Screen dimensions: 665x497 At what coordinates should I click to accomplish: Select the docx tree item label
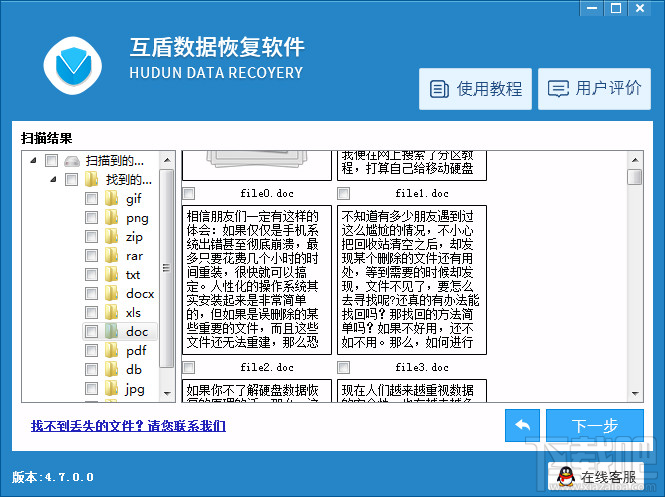point(140,293)
